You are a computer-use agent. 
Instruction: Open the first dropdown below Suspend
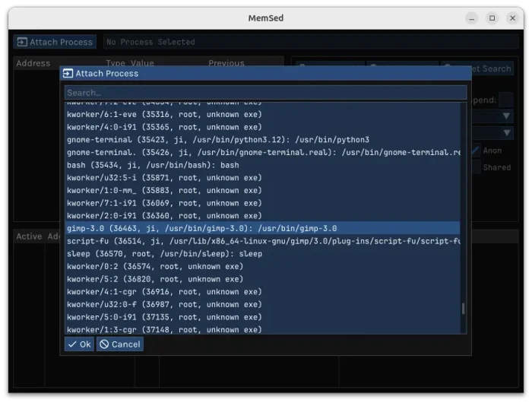pos(506,116)
